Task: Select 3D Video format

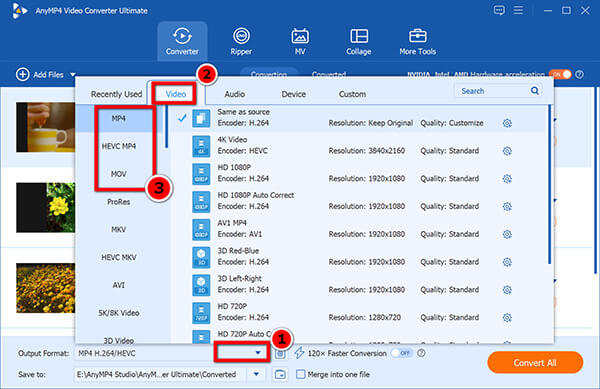Action: (x=119, y=340)
